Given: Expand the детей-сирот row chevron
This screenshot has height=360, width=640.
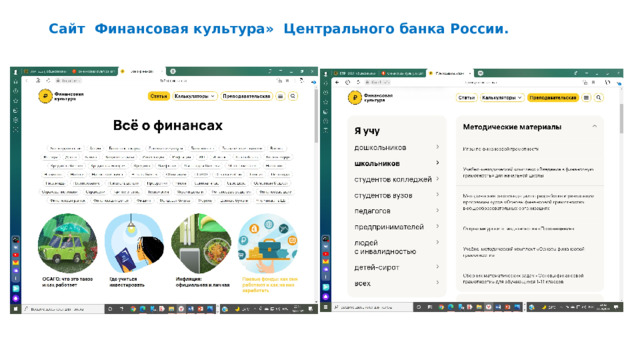Looking at the screenshot, I should (x=438, y=267).
